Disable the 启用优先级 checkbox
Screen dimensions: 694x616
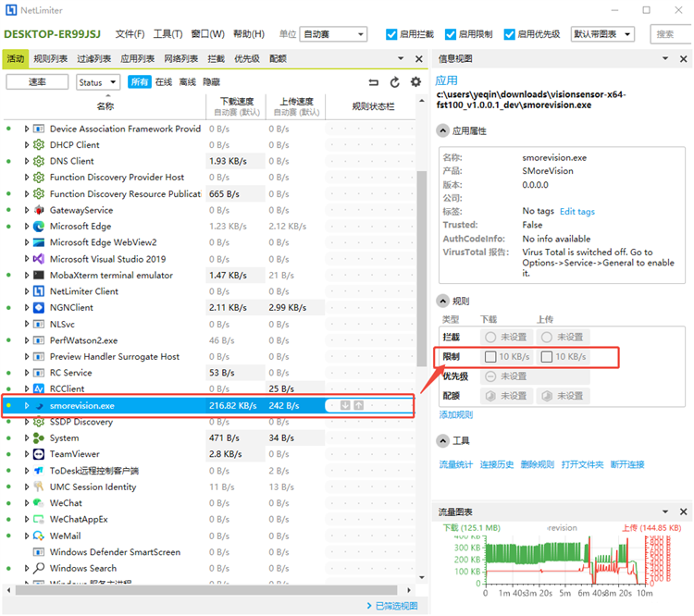tap(510, 34)
